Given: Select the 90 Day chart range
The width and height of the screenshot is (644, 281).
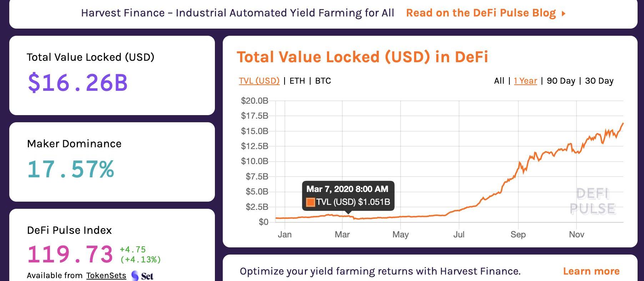Looking at the screenshot, I should coord(561,81).
